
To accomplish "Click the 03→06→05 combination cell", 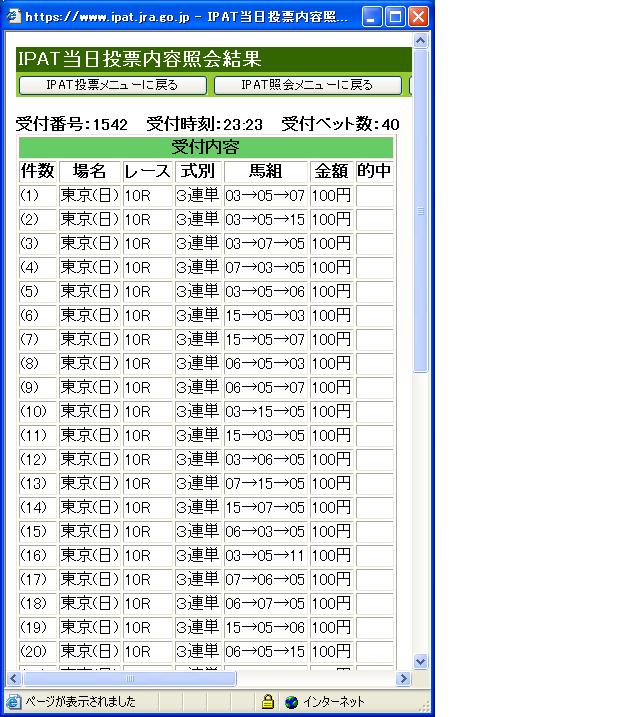I will click(266, 460).
